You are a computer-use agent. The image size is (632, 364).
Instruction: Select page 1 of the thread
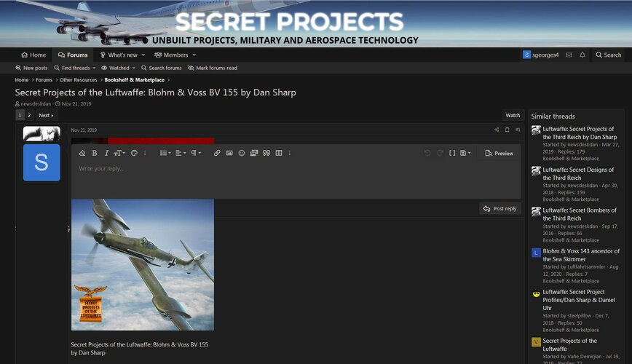[x=20, y=115]
